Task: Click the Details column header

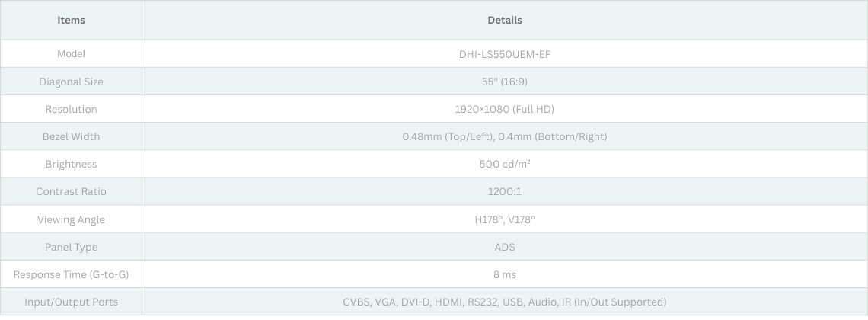Action: click(x=504, y=21)
